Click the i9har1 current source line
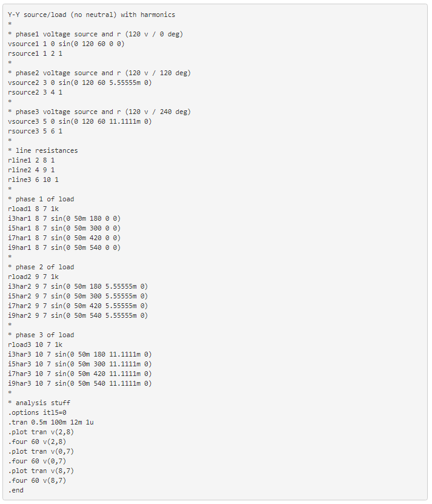This screenshot has height=504, width=432. (64, 247)
